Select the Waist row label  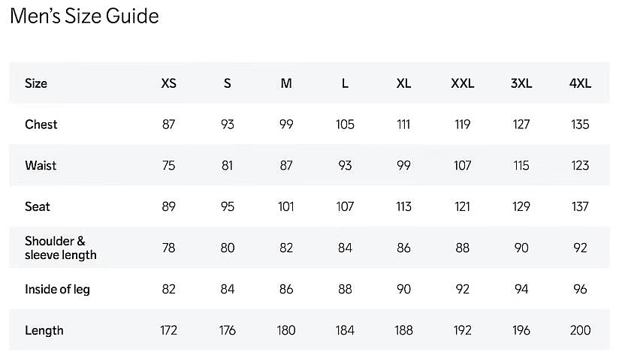[x=41, y=165]
